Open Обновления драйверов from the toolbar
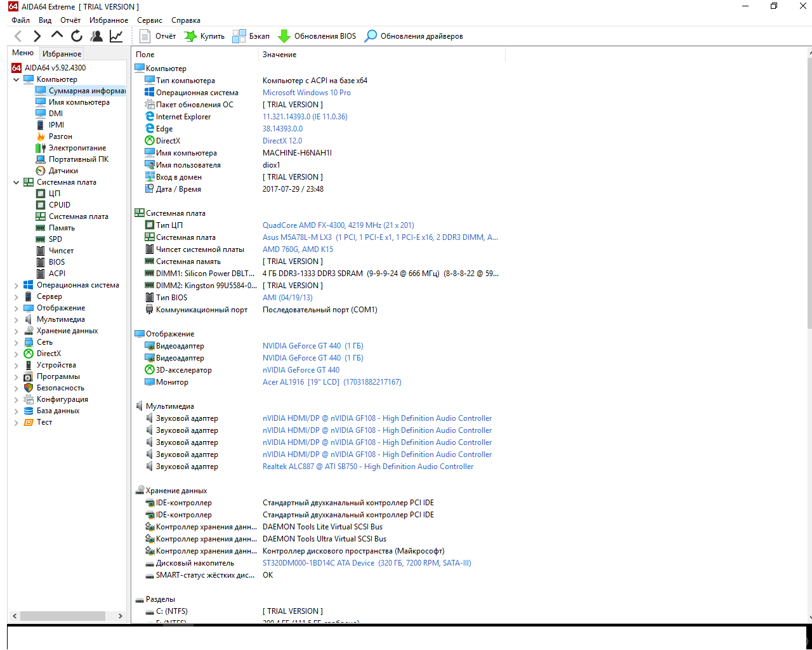This screenshot has height=650, width=812. coord(414,36)
